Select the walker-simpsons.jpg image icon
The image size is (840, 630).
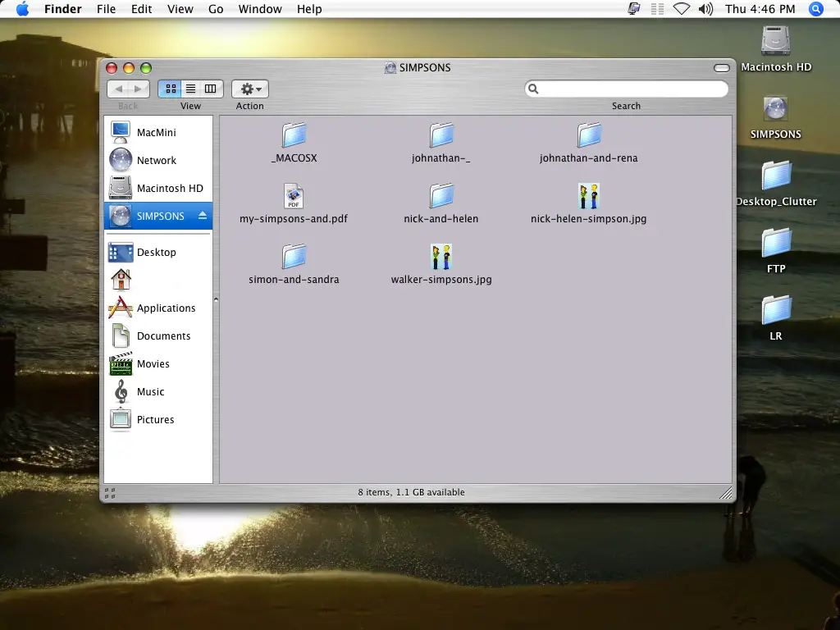point(441,257)
